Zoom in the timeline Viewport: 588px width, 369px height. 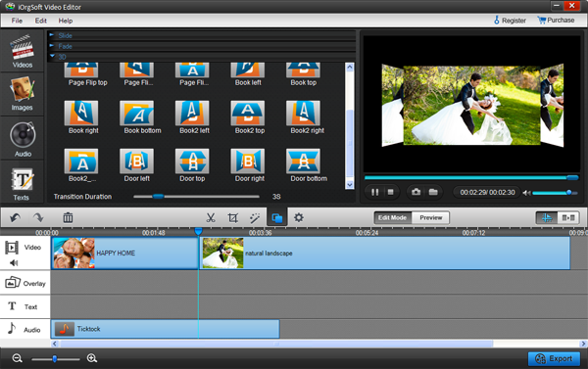click(x=92, y=358)
